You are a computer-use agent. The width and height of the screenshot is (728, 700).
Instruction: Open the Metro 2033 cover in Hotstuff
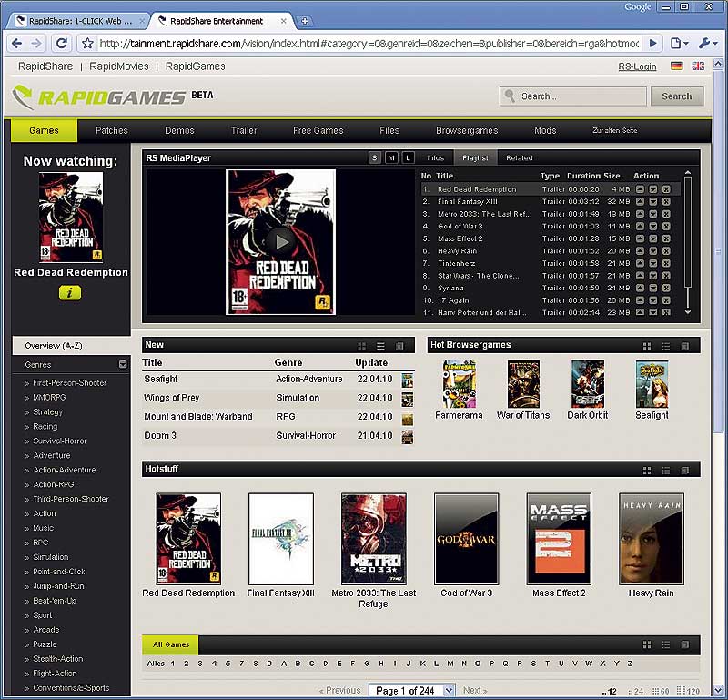pos(374,539)
